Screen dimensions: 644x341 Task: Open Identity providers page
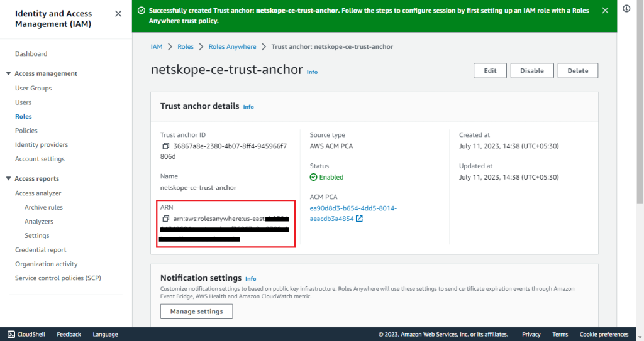(42, 145)
